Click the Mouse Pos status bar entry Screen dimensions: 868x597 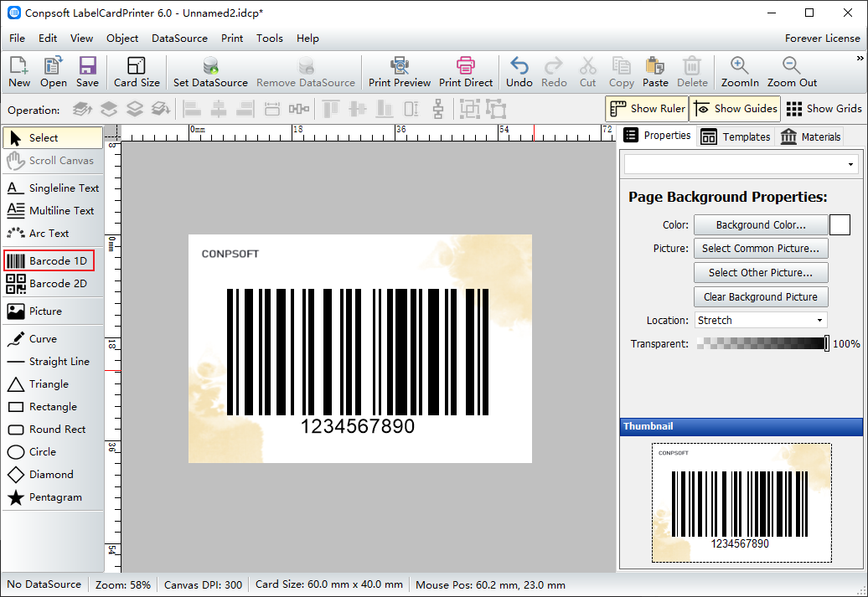(x=490, y=584)
